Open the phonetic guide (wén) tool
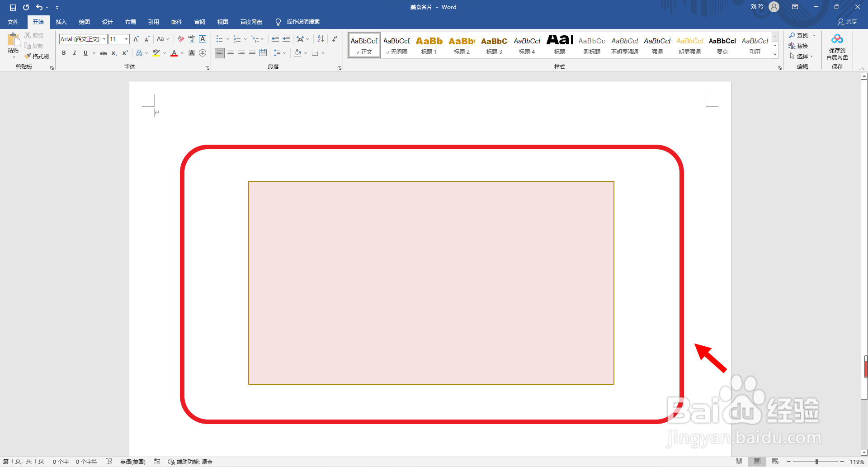This screenshot has width=868, height=467. pos(192,39)
